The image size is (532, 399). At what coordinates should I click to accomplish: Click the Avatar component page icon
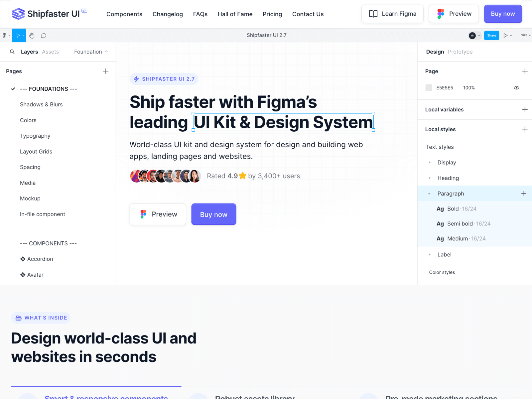pos(23,275)
